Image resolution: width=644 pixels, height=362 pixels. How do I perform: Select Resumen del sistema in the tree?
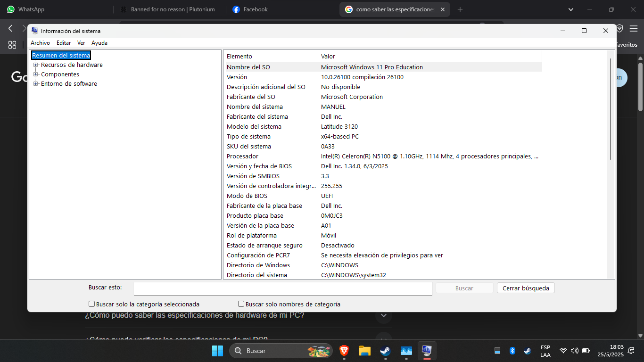(61, 56)
